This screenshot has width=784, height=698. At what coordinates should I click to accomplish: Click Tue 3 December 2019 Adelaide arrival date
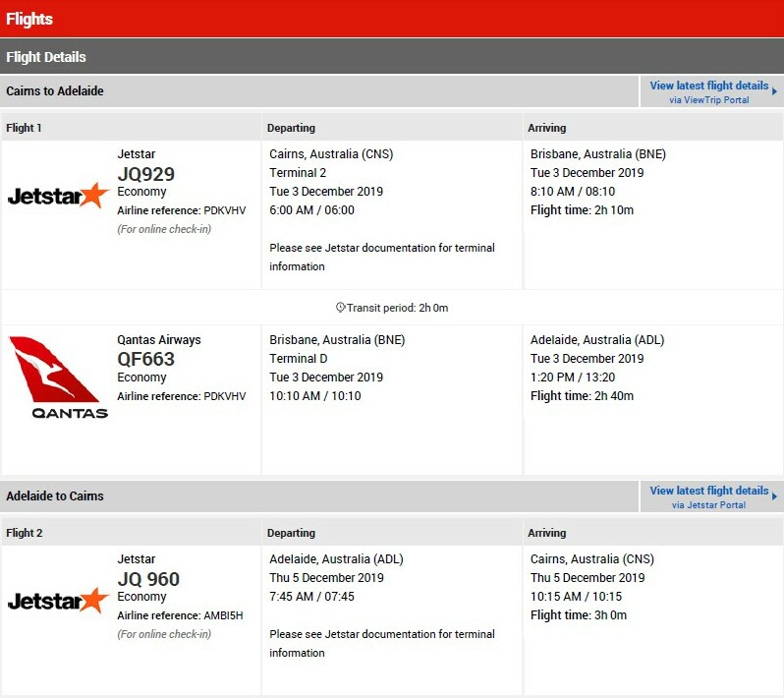[x=587, y=359]
